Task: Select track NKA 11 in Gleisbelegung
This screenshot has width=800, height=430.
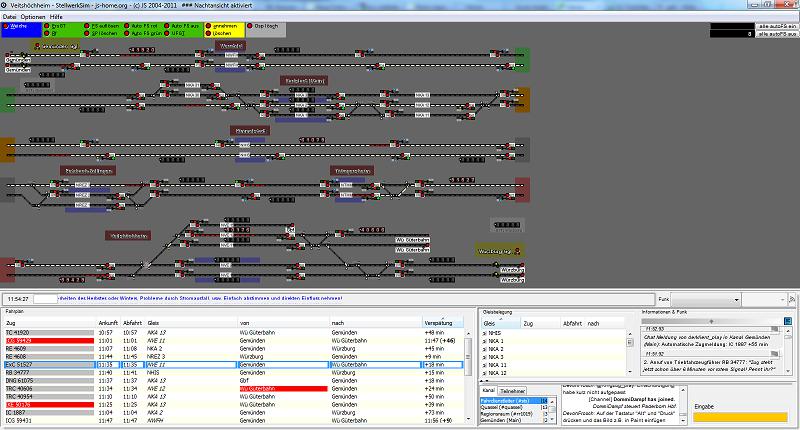Action: [554, 365]
